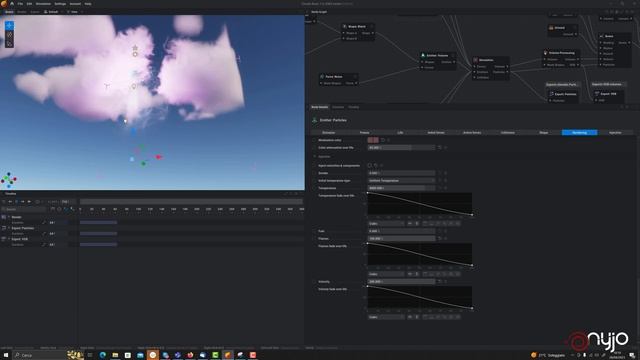Click the Export Particles track icon in timeline
The image size is (640, 360).
(x=4, y=228)
